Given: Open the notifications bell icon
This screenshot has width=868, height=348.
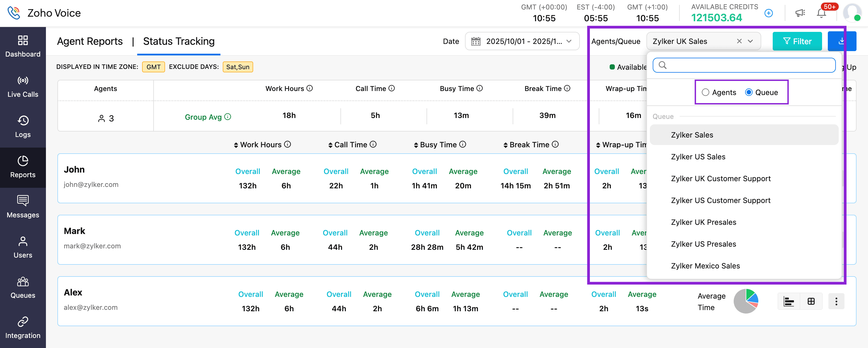Looking at the screenshot, I should click(821, 13).
